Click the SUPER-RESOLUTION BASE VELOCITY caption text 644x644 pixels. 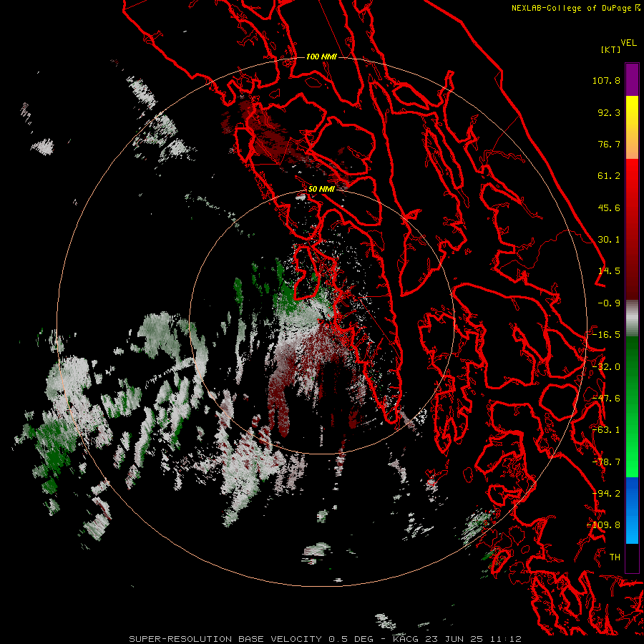tap(225, 639)
